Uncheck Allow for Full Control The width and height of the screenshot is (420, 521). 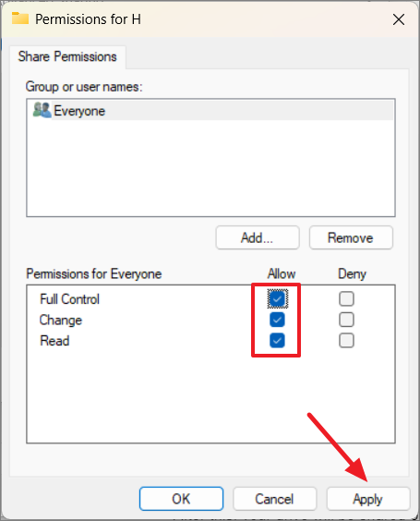277,298
